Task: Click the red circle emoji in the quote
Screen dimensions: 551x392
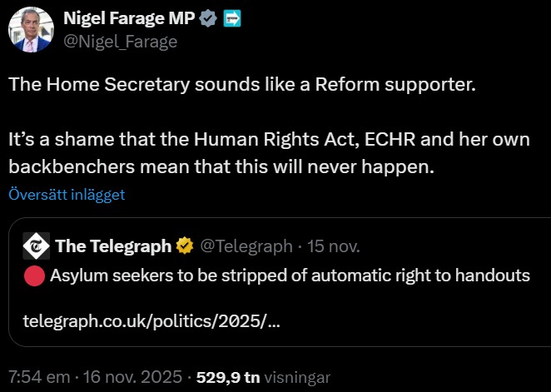Action: (x=33, y=275)
